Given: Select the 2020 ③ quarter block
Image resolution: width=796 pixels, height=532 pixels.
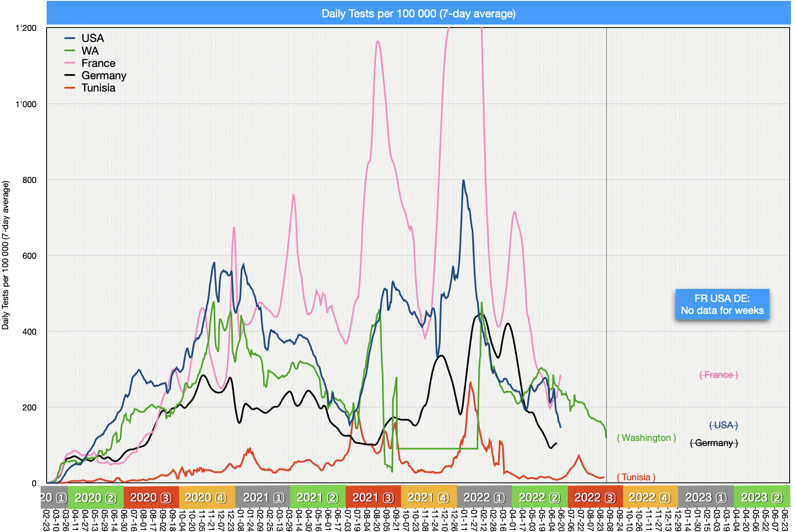Looking at the screenshot, I should pos(151,498).
